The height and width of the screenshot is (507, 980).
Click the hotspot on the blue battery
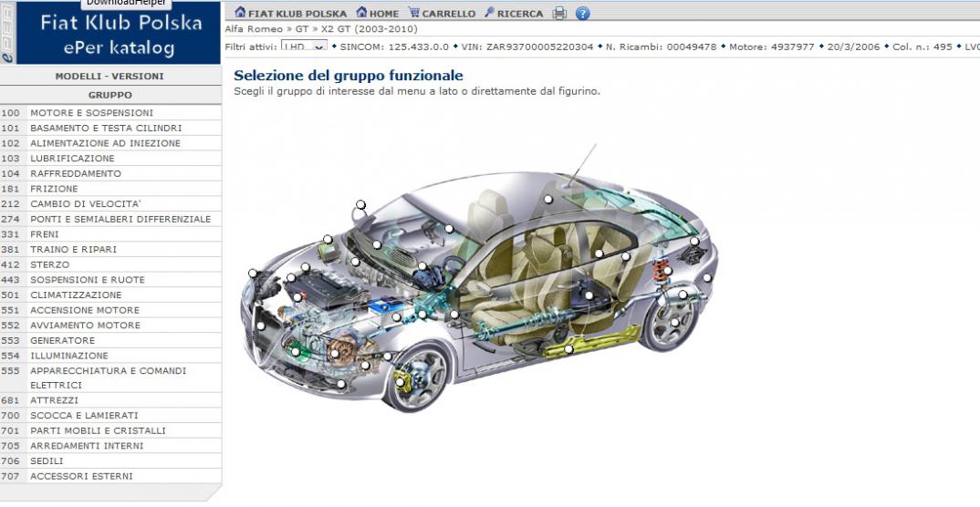pyautogui.click(x=396, y=317)
